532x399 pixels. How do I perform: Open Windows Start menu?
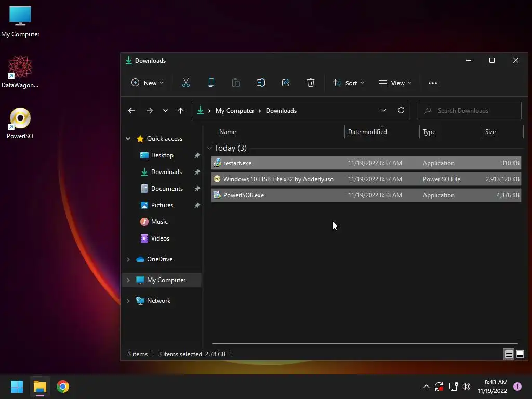(x=17, y=387)
